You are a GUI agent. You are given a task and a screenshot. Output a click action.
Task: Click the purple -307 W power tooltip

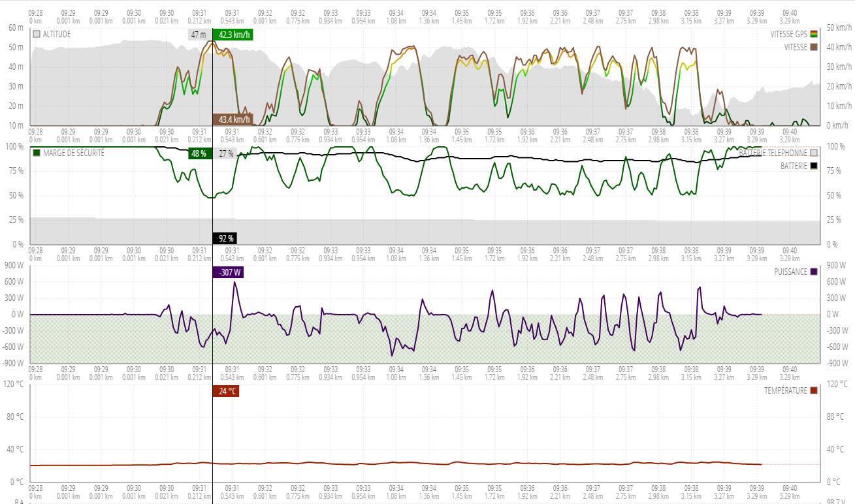tap(228, 272)
